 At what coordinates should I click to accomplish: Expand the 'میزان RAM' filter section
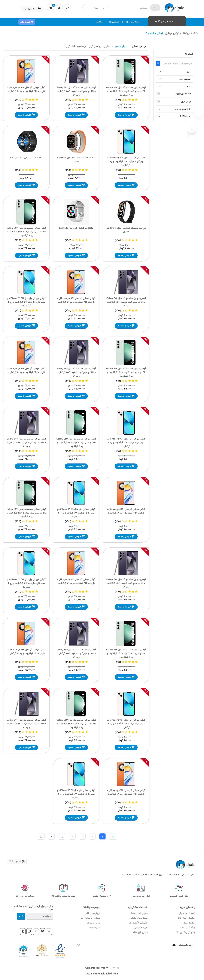(175, 116)
